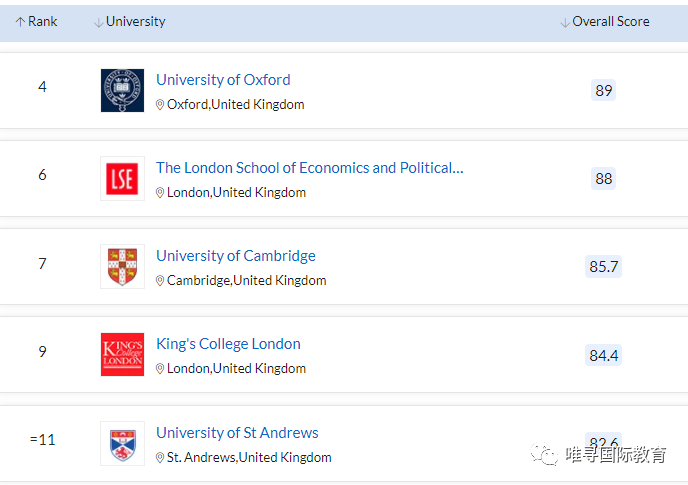
Task: Click the 85.7 score badge for Cambridge
Action: pos(603,267)
